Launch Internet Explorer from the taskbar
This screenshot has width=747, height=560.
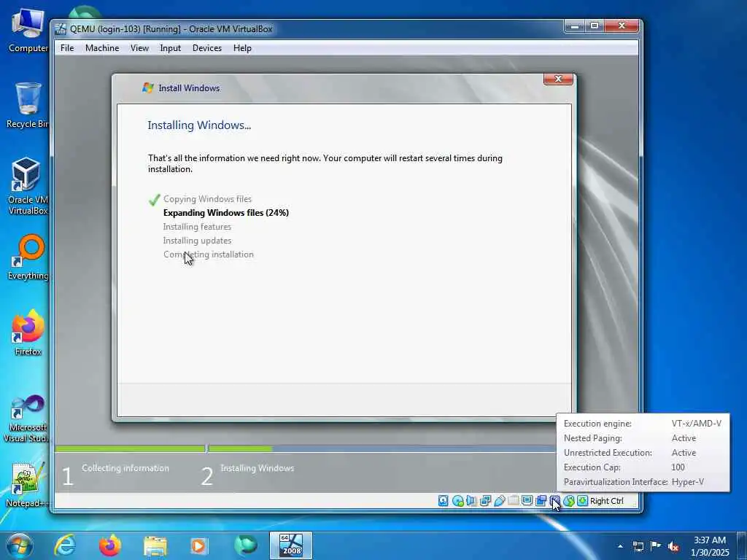point(65,545)
